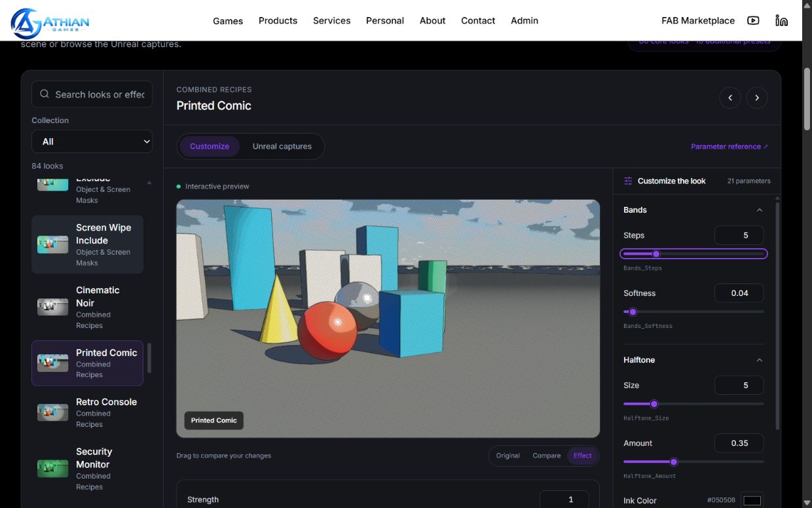Screen dimensions: 812x508
Task: Open the About page
Action: (432, 21)
